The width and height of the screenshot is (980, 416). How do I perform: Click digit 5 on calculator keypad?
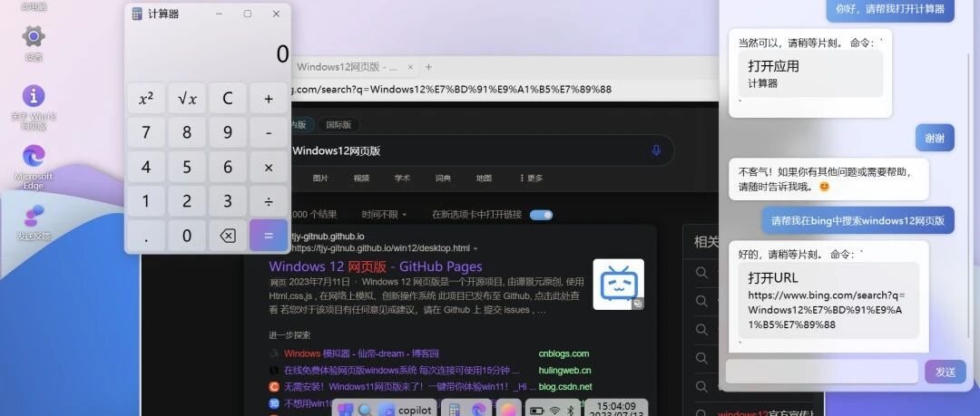[x=187, y=167]
